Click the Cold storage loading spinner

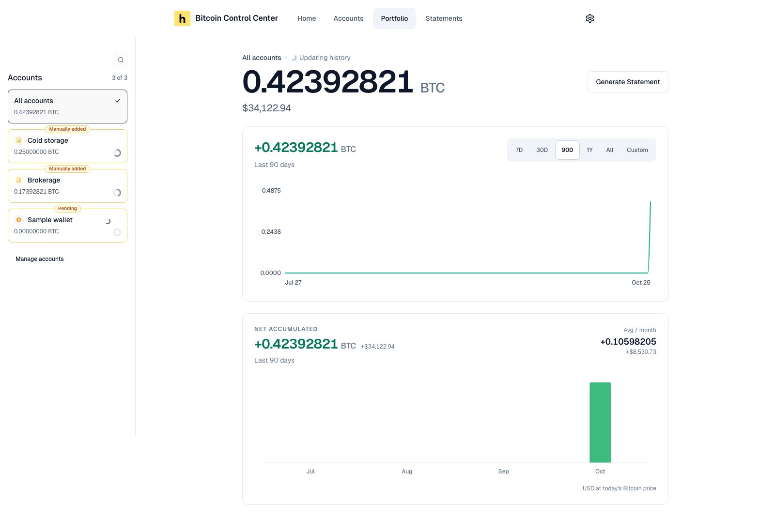pyautogui.click(x=117, y=153)
